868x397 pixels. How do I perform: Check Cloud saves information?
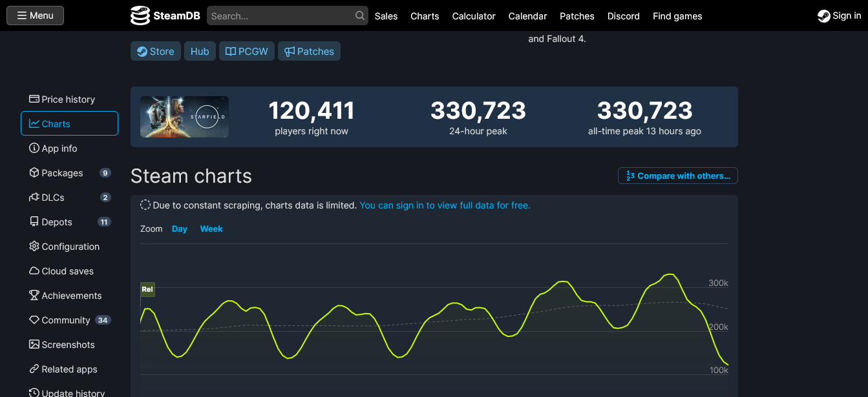pos(67,270)
